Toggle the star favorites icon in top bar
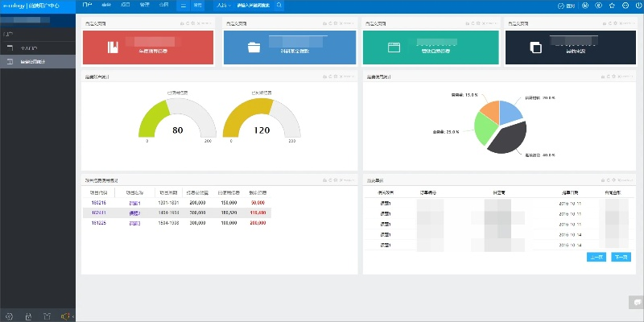Screen dimensions: 644x322 (x=611, y=5)
